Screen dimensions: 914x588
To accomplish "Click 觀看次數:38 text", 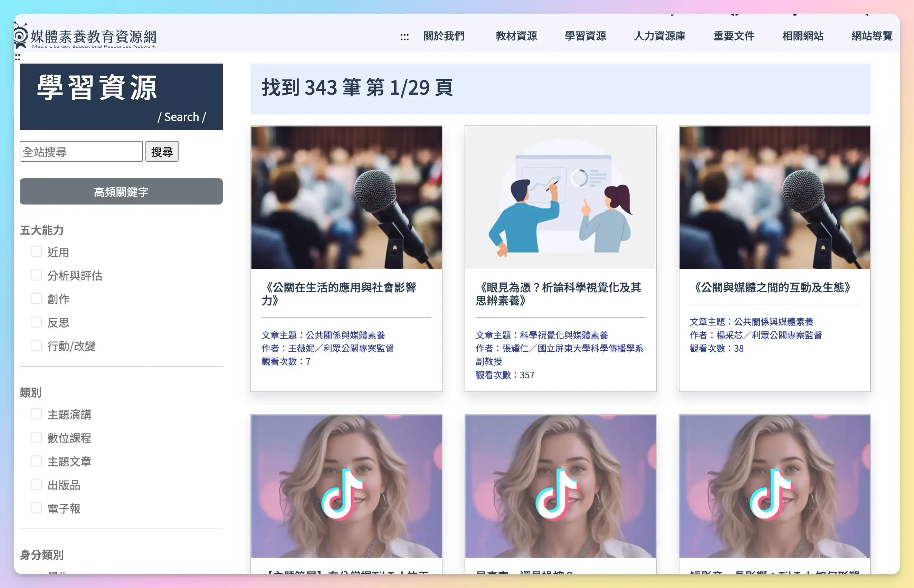I will pyautogui.click(x=717, y=348).
